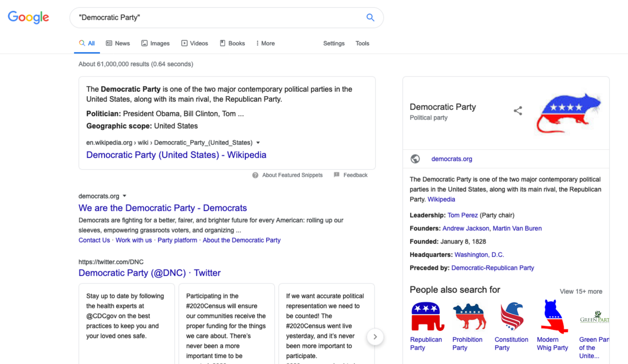Click the About Featured Snippets question icon
Image resolution: width=628 pixels, height=364 pixels.
[x=255, y=175]
